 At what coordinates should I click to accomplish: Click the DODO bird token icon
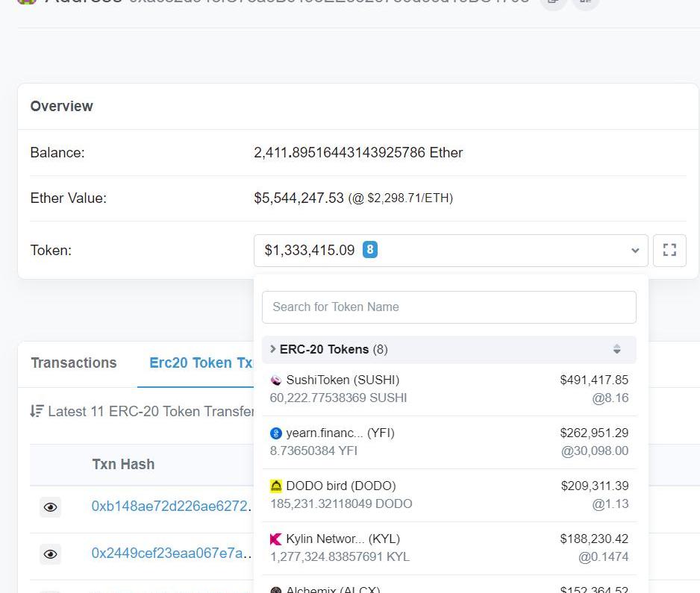275,486
